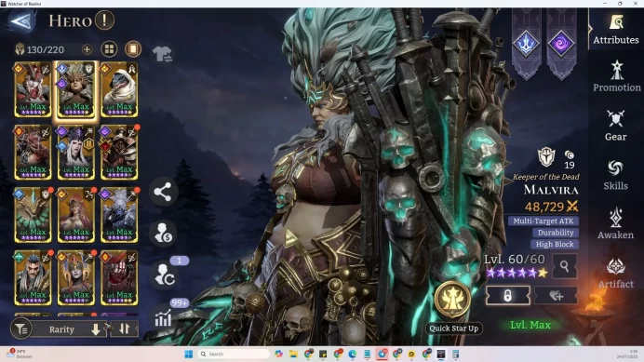
Task: Switch to the grid view layout
Action: pyautogui.click(x=109, y=49)
